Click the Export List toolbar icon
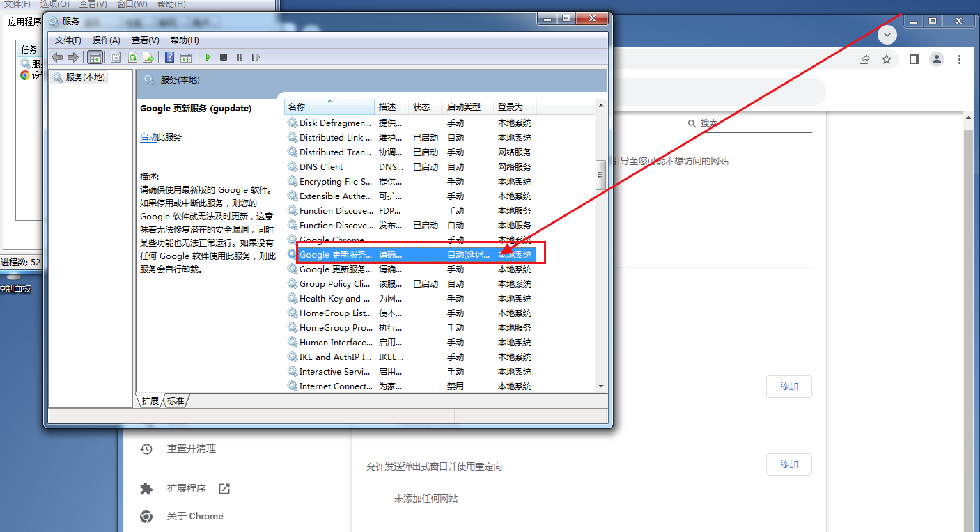980x532 pixels. point(148,57)
